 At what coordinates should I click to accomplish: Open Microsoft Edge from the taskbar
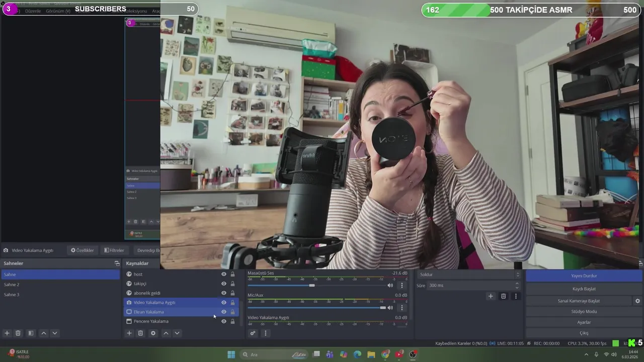[357, 354]
